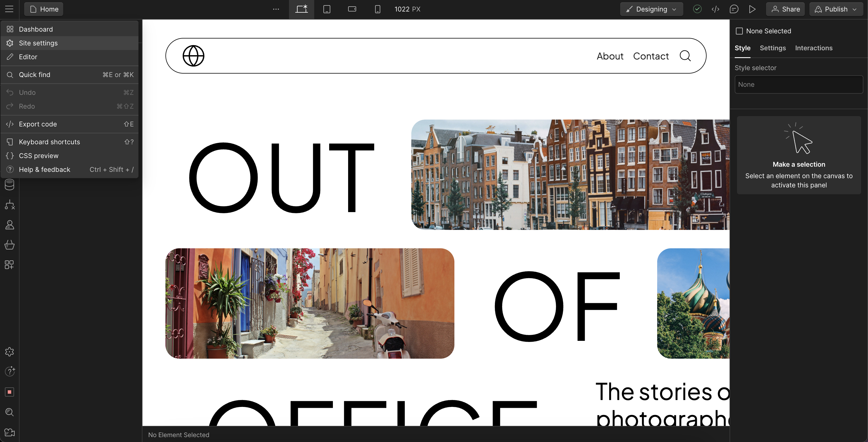Viewport: 868px width, 442px height.
Task: Open the Home page selector
Action: (x=44, y=9)
